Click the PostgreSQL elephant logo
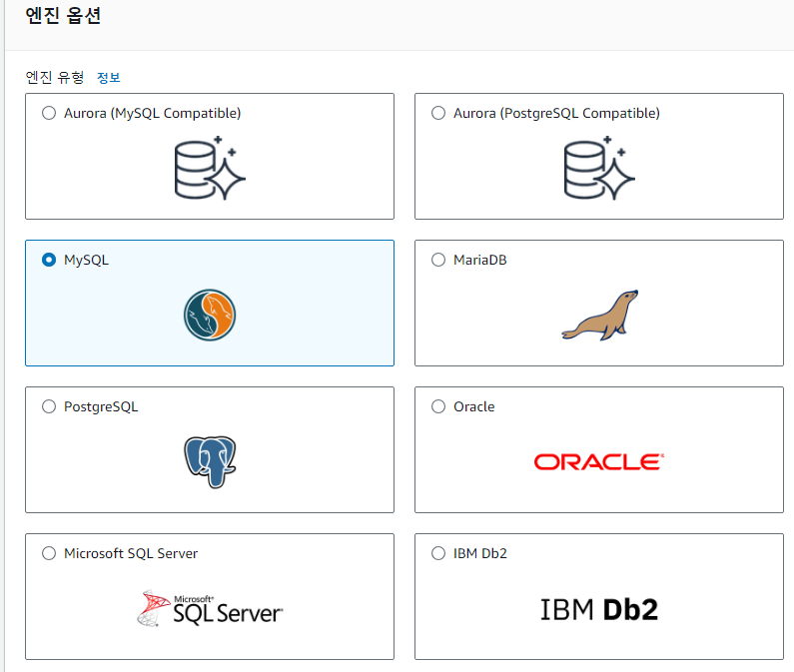794x672 pixels. [210, 461]
